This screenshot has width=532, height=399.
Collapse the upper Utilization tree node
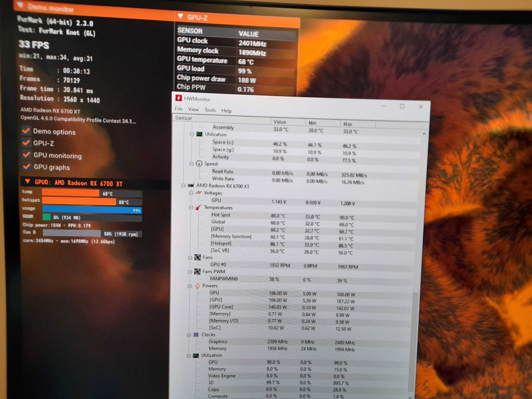point(192,134)
